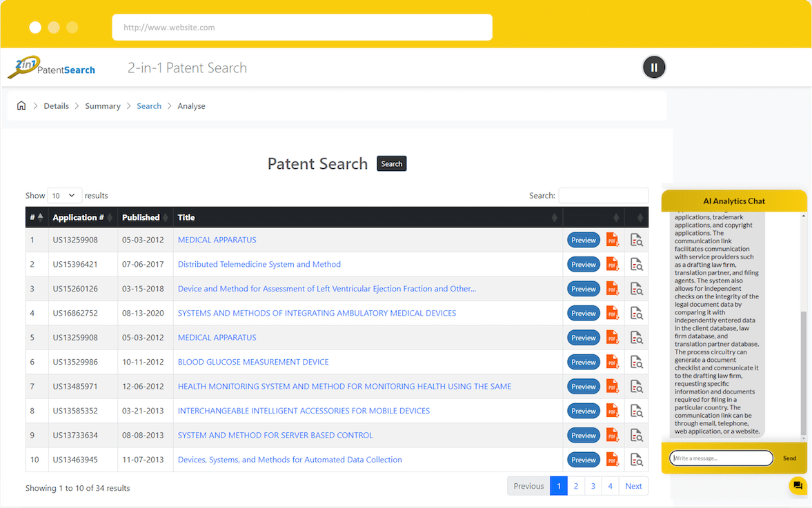
Task: Switch to Analyse breadcrumb step
Action: (x=191, y=106)
